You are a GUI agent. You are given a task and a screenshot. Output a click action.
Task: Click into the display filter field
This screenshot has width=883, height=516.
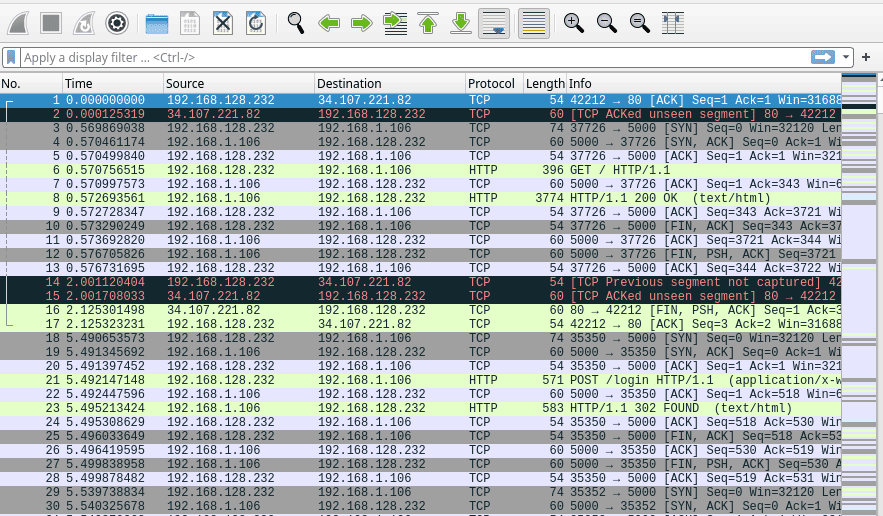[x=400, y=58]
